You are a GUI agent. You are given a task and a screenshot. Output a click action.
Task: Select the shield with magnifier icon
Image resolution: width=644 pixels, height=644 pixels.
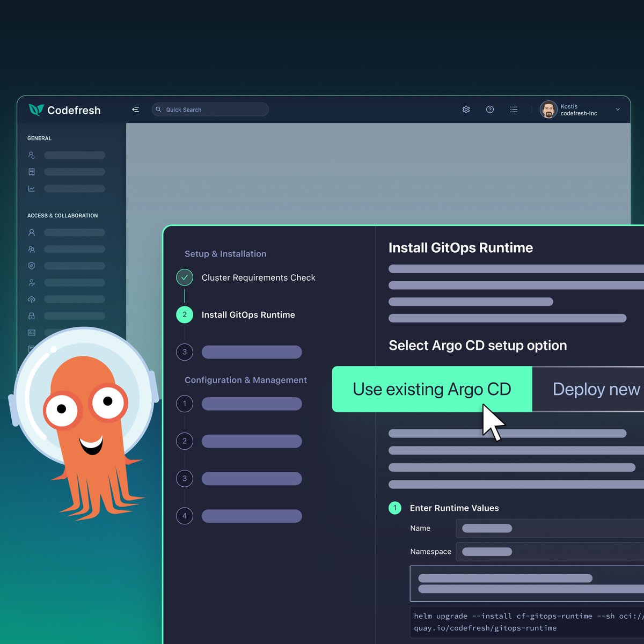pyautogui.click(x=32, y=266)
